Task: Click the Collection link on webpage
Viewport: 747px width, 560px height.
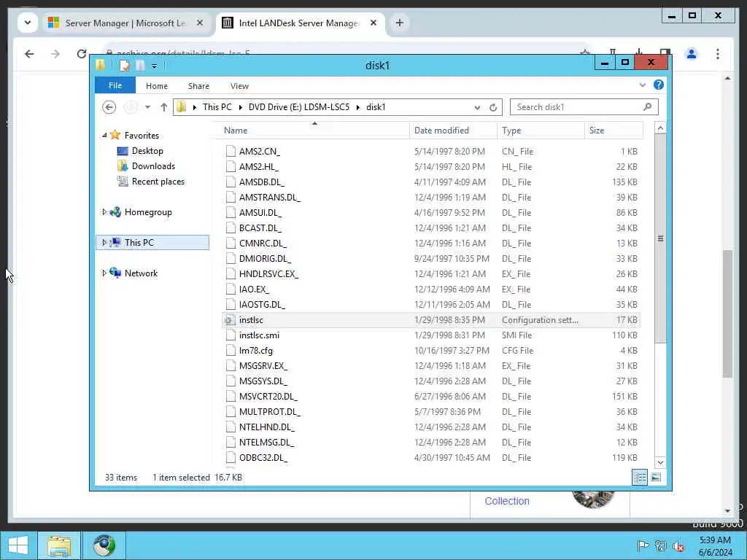Action: coord(507,501)
